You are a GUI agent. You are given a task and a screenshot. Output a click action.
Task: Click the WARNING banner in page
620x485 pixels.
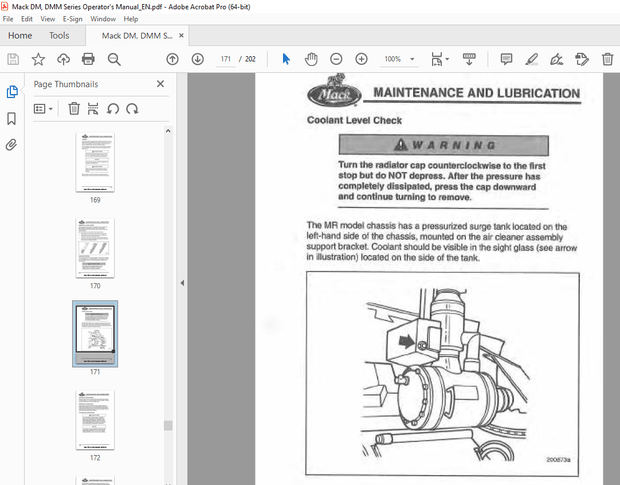point(444,145)
